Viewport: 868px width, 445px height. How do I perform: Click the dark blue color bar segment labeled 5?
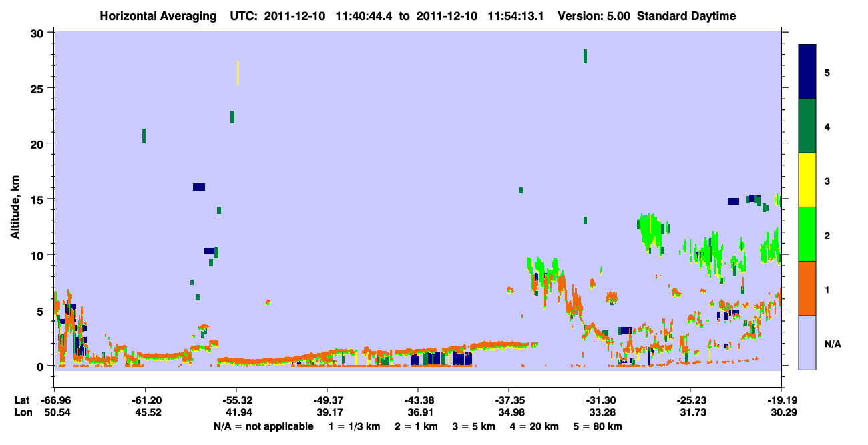807,72
